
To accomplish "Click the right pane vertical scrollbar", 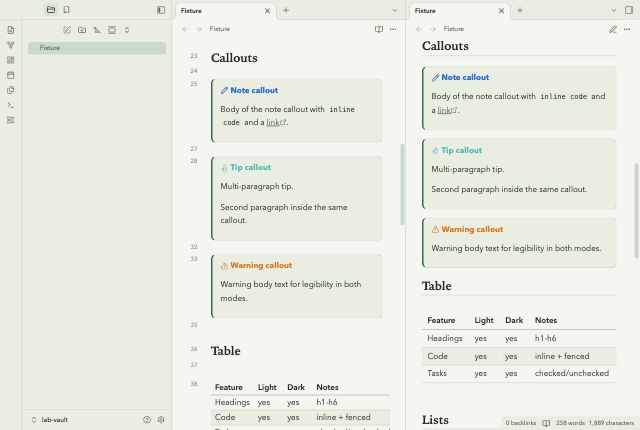I will tap(636, 211).
